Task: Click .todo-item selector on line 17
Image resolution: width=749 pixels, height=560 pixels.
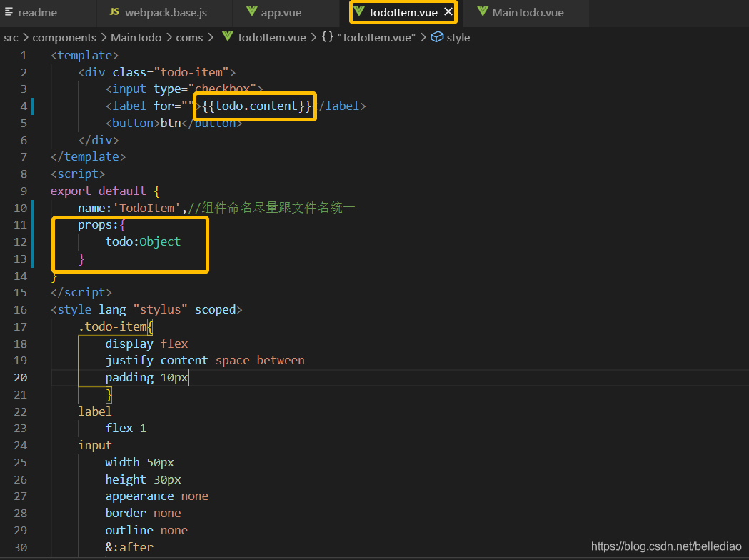Action: click(112, 327)
